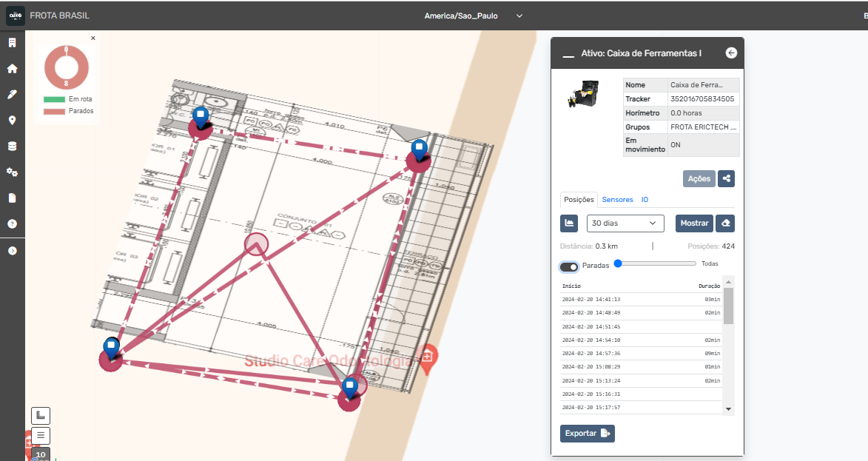Switch to the Sensores tab
This screenshot has height=461, width=868.
pos(617,200)
